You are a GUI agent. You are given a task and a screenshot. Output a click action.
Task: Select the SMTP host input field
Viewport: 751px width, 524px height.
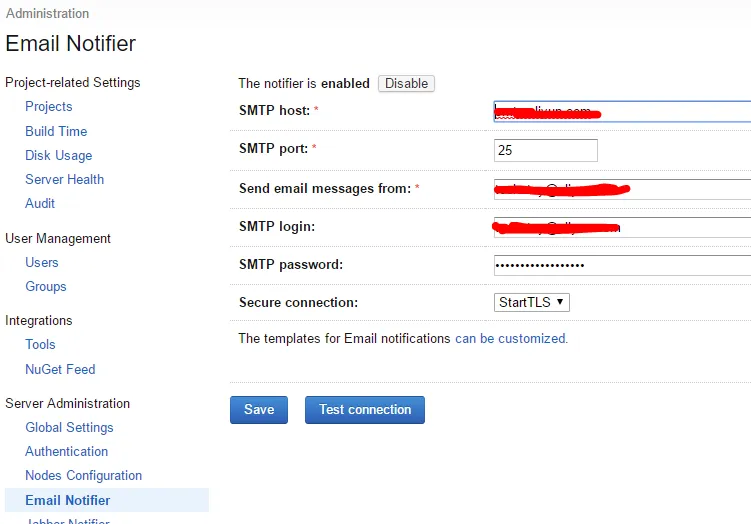point(622,112)
